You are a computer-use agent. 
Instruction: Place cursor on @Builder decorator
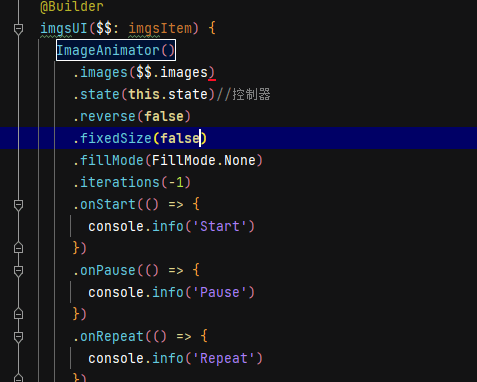[72, 7]
